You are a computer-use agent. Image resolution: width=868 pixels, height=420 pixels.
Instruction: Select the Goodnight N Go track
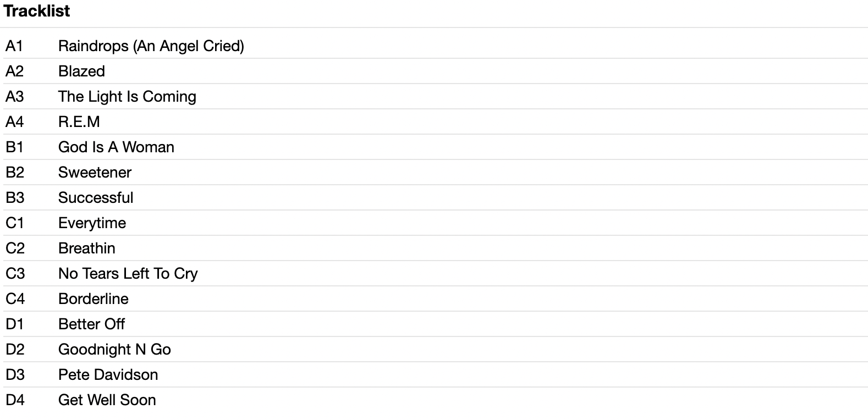[x=114, y=349]
